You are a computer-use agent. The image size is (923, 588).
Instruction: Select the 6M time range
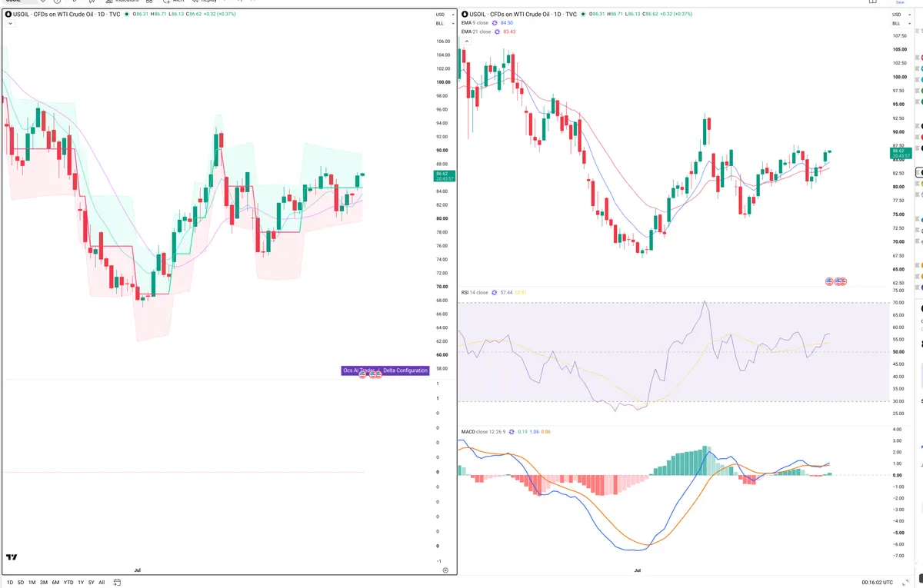[55, 583]
